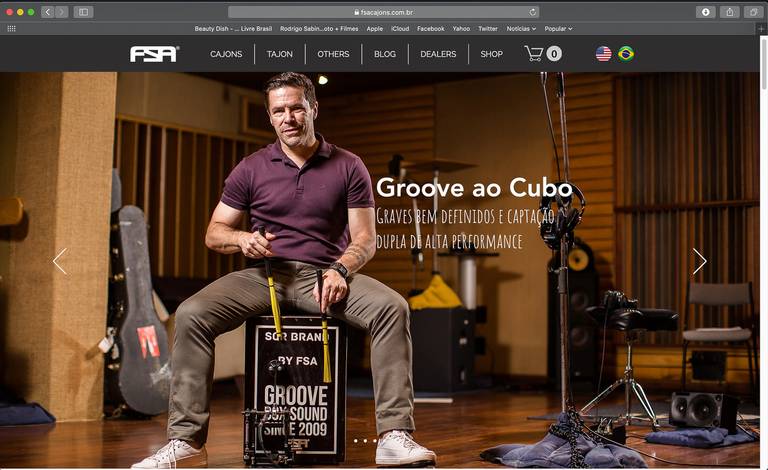This screenshot has width=768, height=470.
Task: Open the favorites grid icon in bookmarks bar
Action: click(11, 29)
